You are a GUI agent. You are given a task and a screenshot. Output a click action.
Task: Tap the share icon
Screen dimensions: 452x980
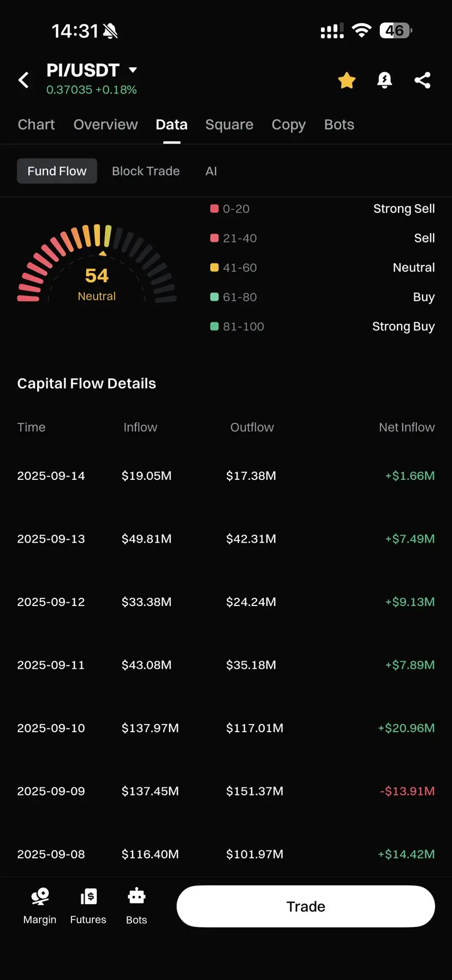click(x=423, y=80)
